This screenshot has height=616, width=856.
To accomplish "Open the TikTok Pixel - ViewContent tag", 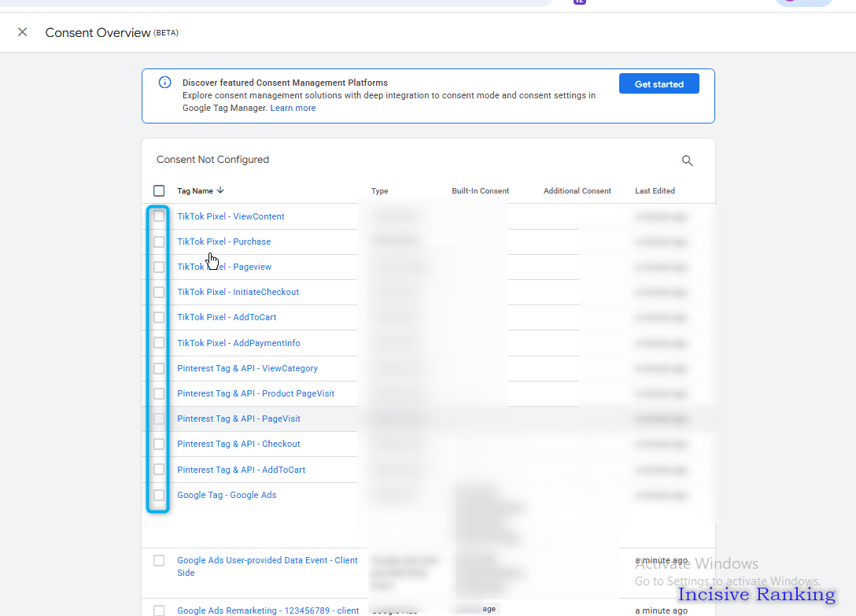I will [231, 216].
